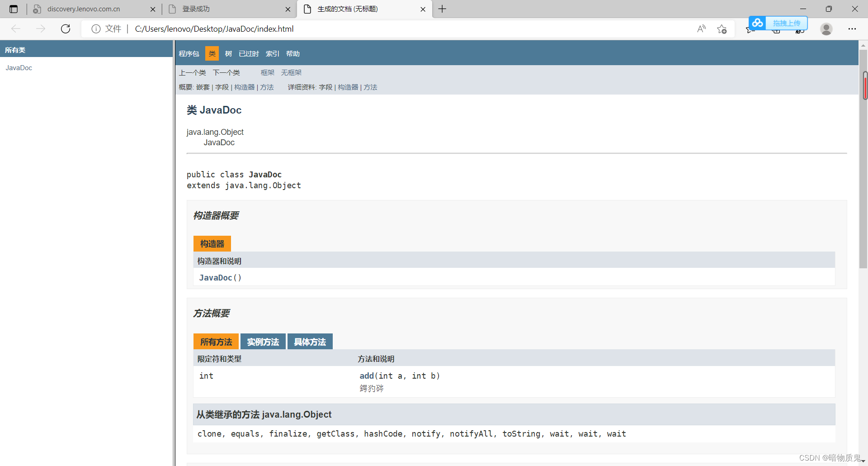Jump to 构造器 in the 详细资料 row
Screen dimensions: 868x466
[348, 87]
